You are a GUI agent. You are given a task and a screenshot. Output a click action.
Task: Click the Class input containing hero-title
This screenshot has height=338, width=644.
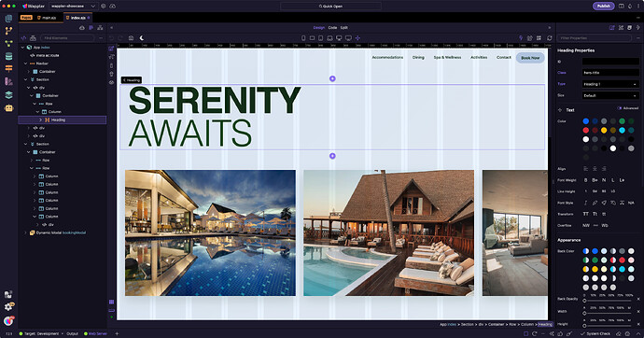tap(610, 72)
